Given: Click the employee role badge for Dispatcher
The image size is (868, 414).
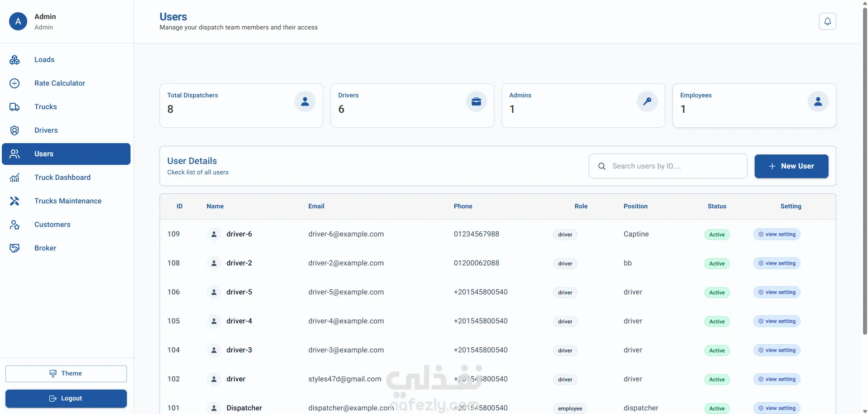Looking at the screenshot, I should pos(570,409).
